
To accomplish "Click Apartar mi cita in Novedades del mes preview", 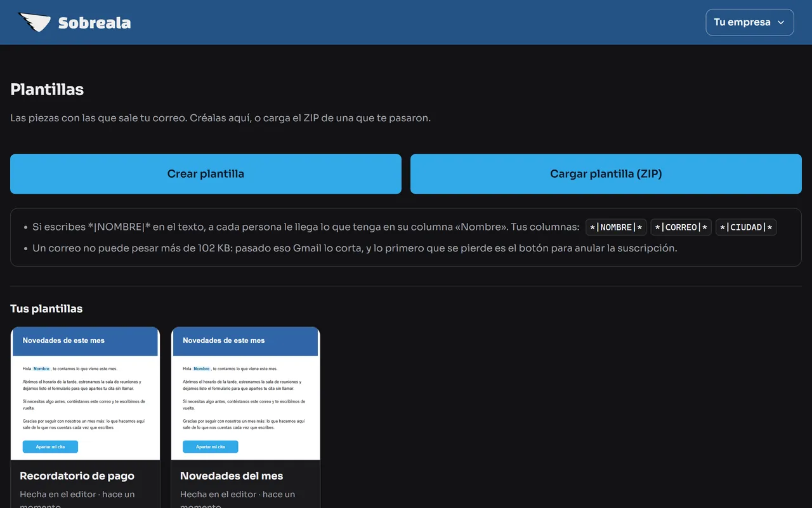I will coord(211,447).
